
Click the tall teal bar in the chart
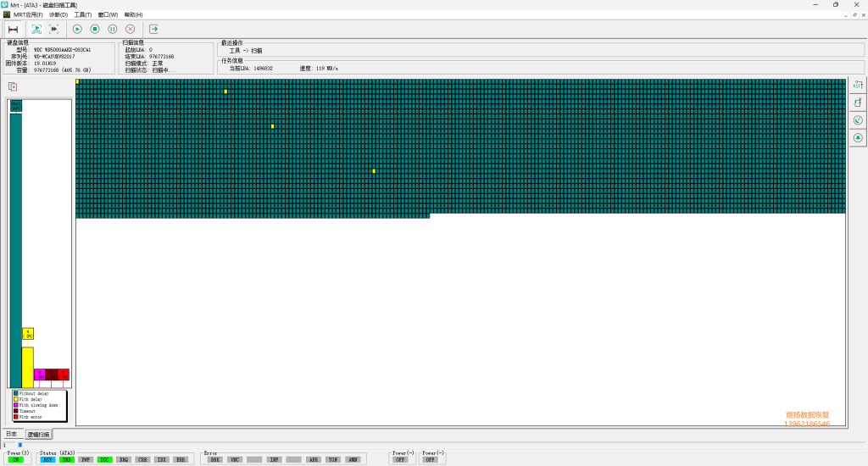pyautogui.click(x=16, y=251)
